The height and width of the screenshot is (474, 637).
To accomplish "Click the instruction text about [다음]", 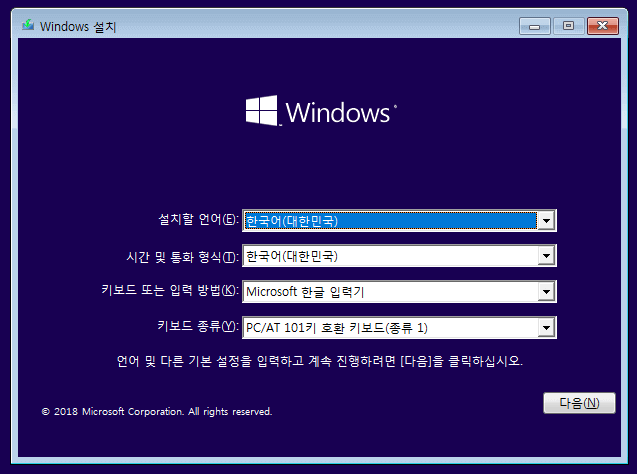I will point(320,361).
